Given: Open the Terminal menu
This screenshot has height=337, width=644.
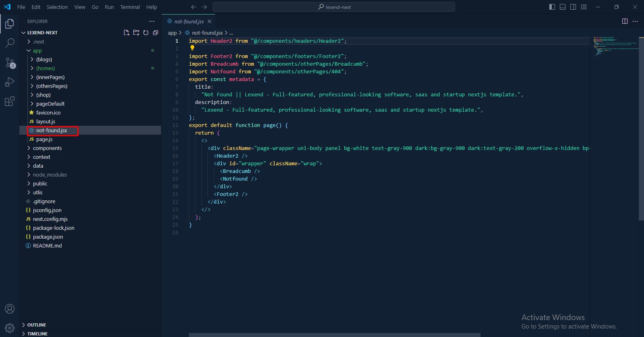Looking at the screenshot, I should 130,7.
